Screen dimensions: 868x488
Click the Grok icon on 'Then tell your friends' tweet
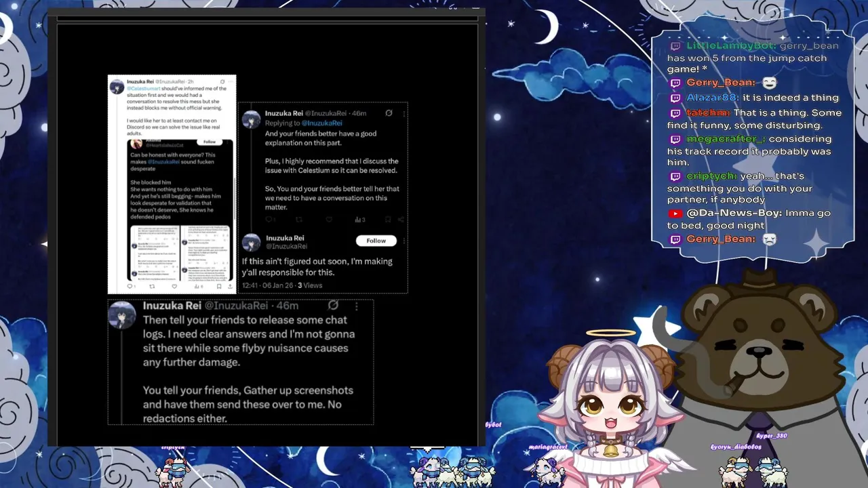pyautogui.click(x=333, y=306)
